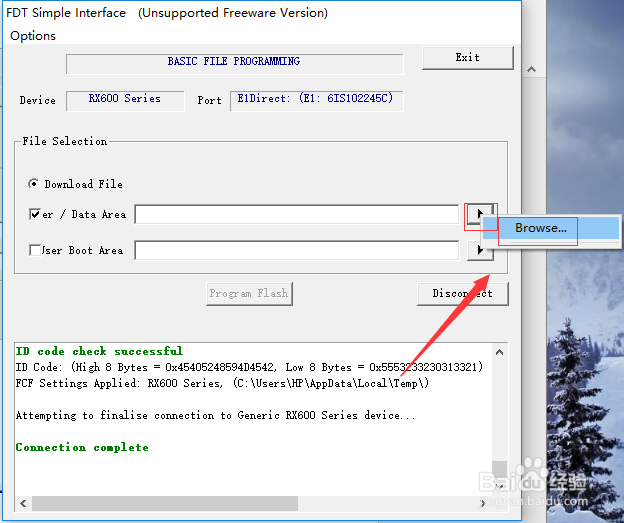Click the E1Direct port field
The image size is (624, 523).
click(316, 101)
